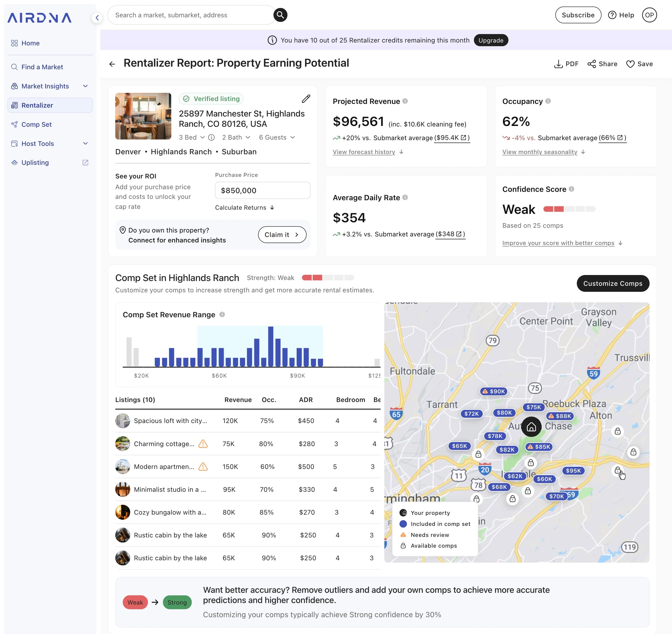The image size is (672, 634).
Task: Open submarket revenue average $95.4K link
Action: click(x=451, y=138)
